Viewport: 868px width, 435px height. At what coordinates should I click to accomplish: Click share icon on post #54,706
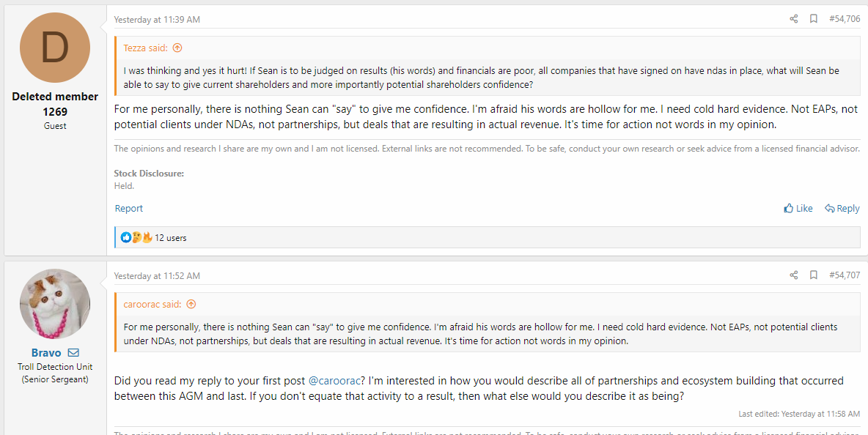(793, 19)
